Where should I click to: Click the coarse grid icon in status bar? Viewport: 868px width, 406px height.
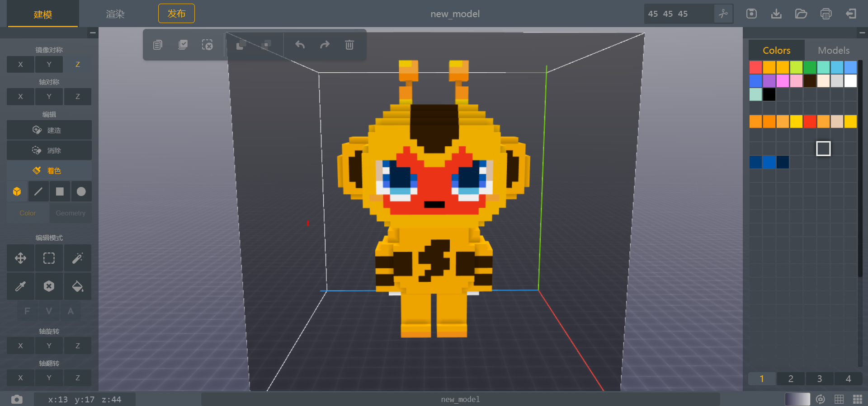click(x=839, y=399)
